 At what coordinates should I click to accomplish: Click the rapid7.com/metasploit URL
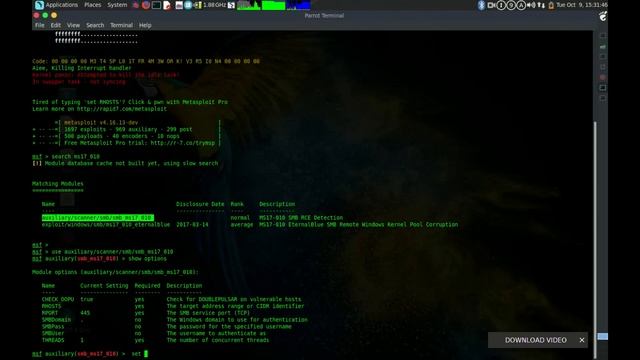click(122, 109)
